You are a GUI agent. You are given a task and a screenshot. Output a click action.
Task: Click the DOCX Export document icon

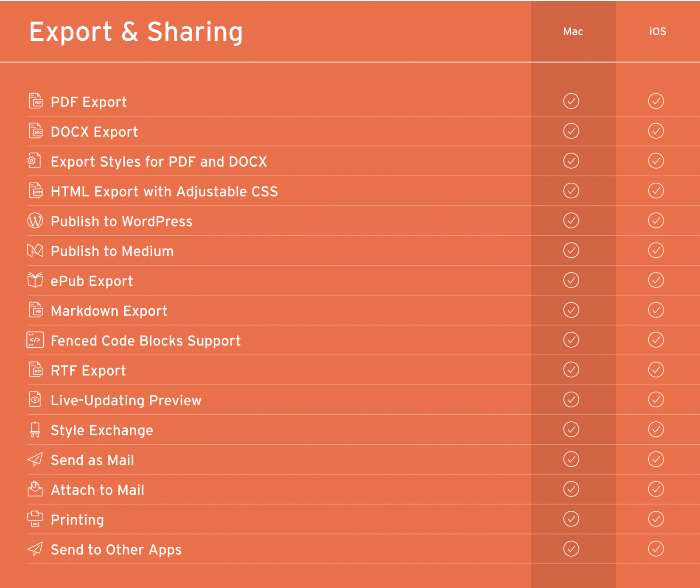[x=36, y=131]
